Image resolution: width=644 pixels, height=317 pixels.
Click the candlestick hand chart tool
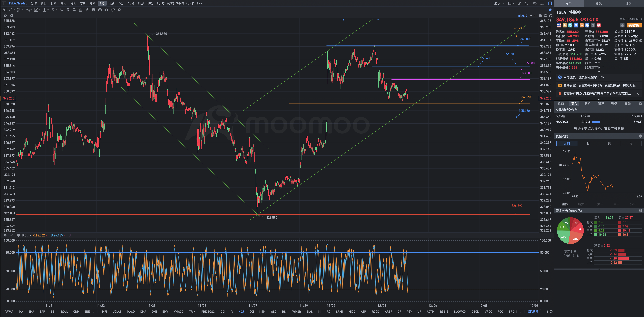pos(81,10)
